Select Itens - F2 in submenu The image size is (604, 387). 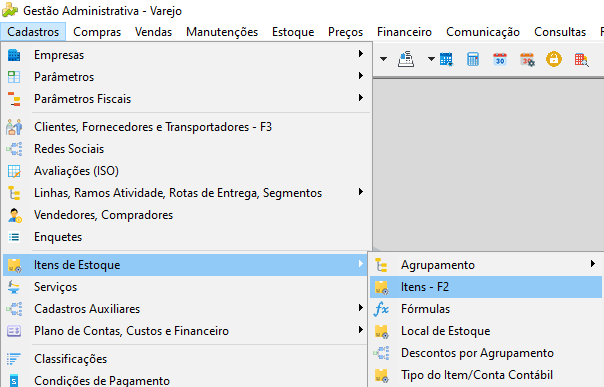coord(486,287)
